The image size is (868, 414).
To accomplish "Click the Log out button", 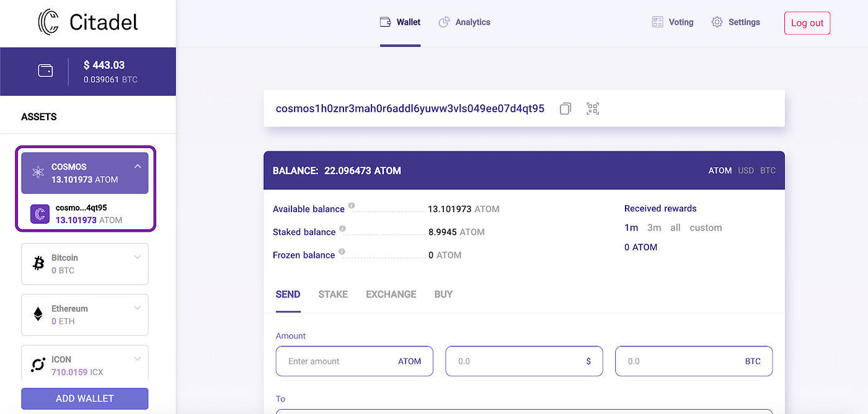I will [807, 22].
